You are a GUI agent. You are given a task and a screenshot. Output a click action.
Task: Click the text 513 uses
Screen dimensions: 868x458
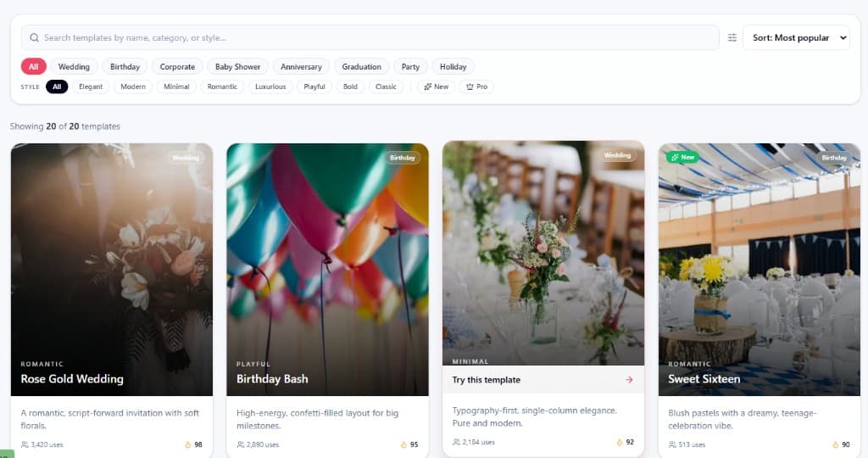point(692,444)
